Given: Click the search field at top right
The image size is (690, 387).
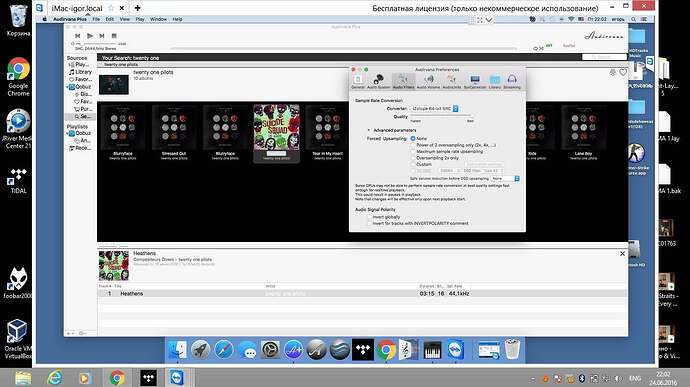Looking at the screenshot, I should [604, 57].
